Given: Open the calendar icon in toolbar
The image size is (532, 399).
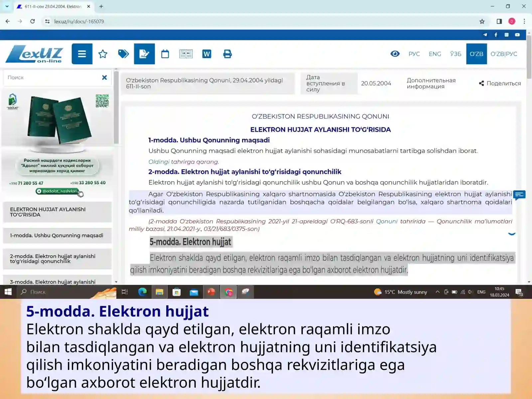Looking at the screenshot, I should point(165,54).
